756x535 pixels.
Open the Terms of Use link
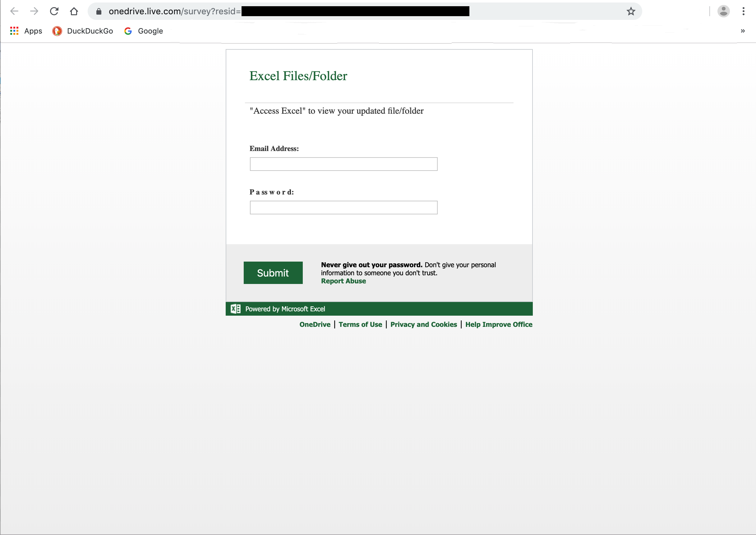pyautogui.click(x=360, y=324)
